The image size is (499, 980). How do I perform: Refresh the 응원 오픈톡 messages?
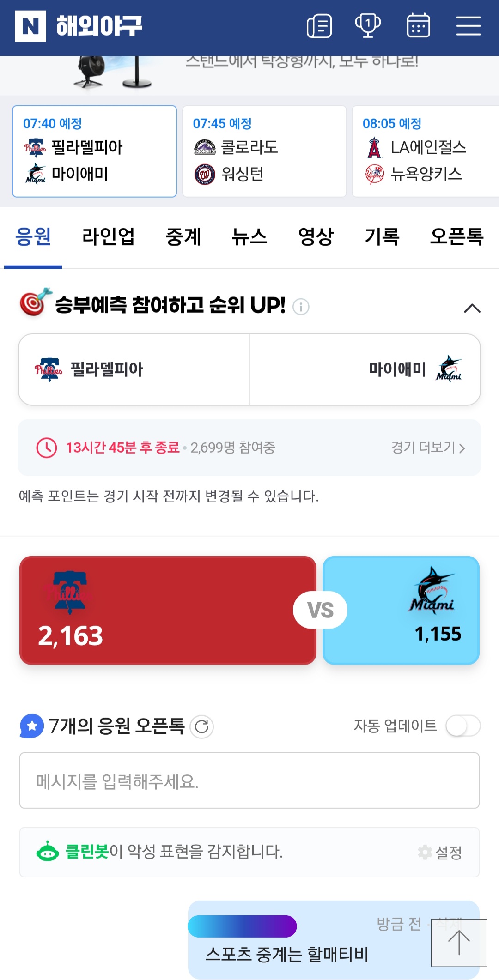click(202, 727)
